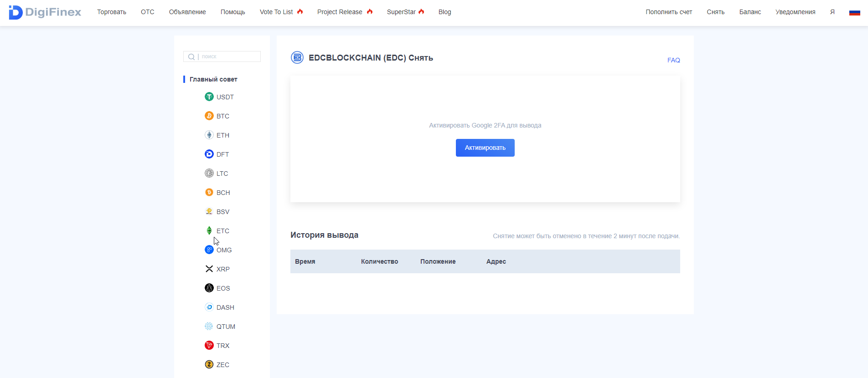
Task: Open the Баланс page
Action: pyautogui.click(x=750, y=12)
